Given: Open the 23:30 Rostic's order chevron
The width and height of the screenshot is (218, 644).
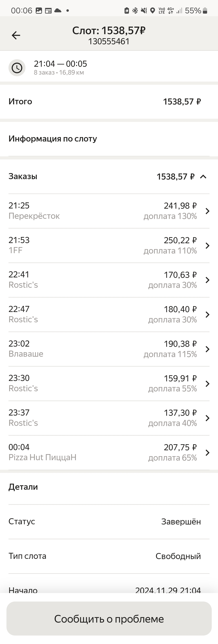Looking at the screenshot, I should pos(207,384).
